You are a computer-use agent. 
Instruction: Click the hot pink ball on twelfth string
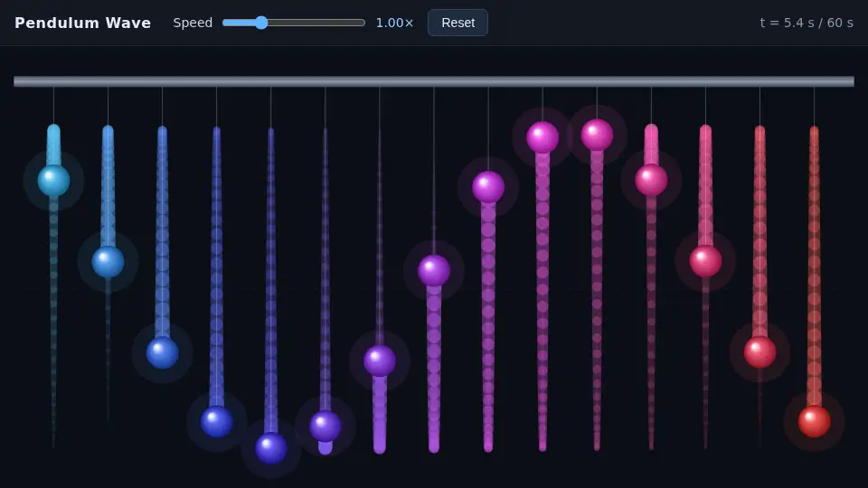coord(651,180)
